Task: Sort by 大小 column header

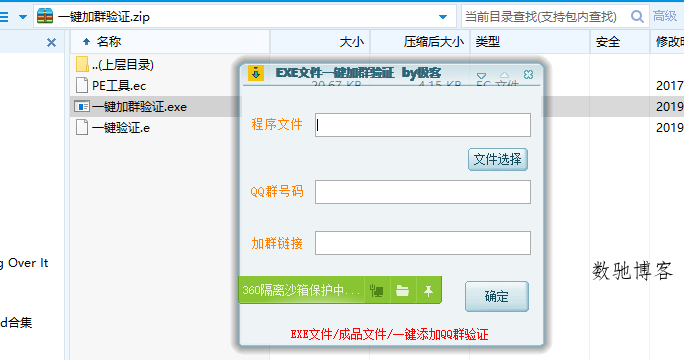Action: [x=320, y=42]
